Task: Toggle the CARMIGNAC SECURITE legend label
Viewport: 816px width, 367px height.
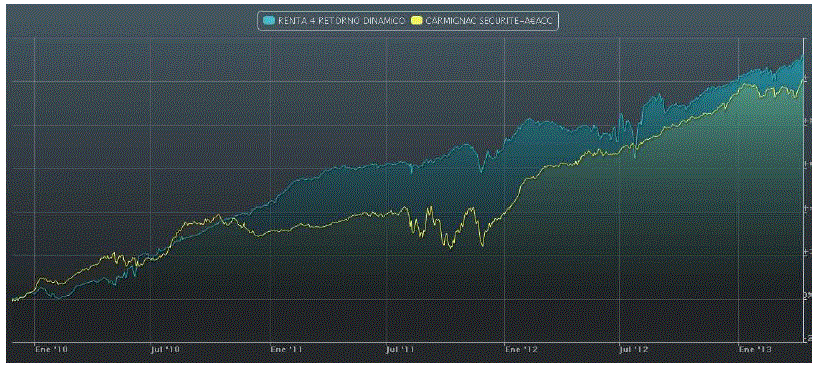Action: pos(488,20)
